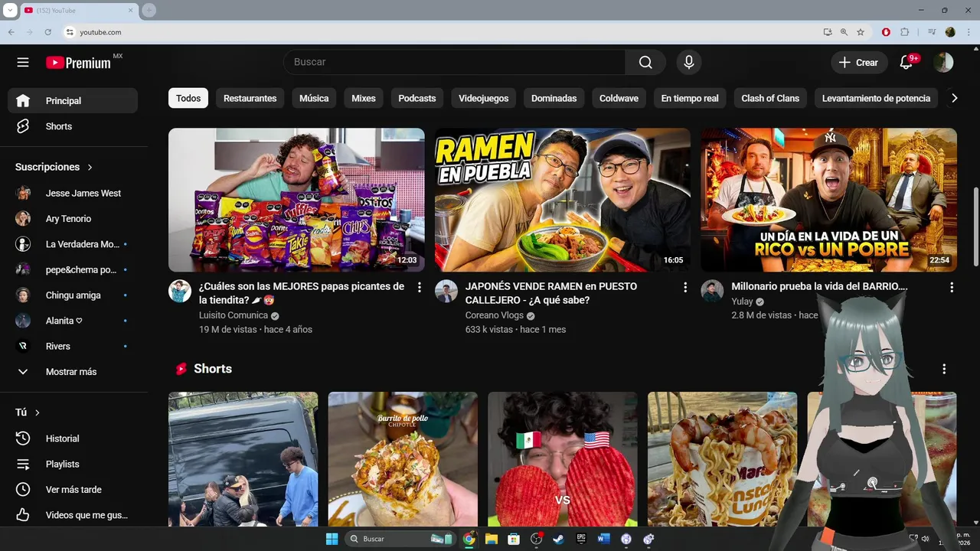Click the zoom magnifier in address bar
This screenshot has width=980, height=551.
pos(844,32)
